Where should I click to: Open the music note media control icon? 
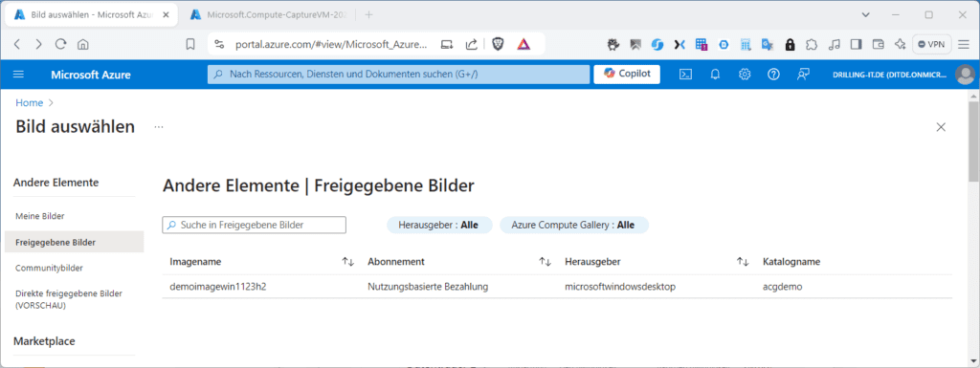click(834, 44)
